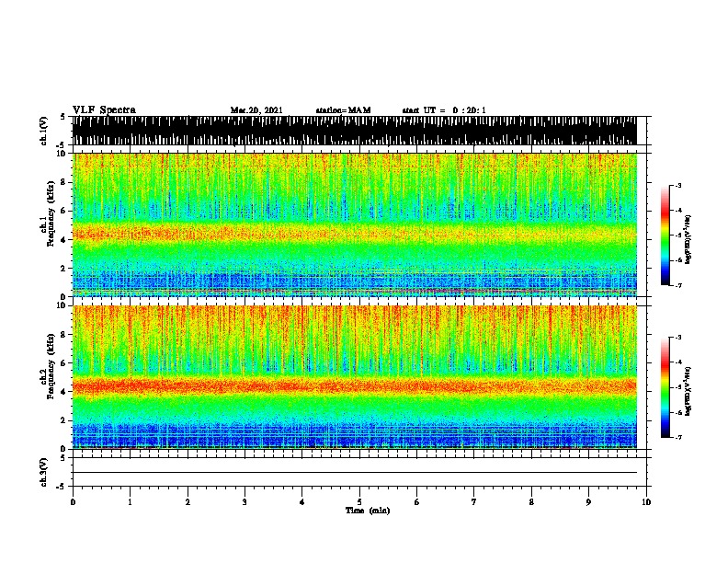Click the ch.3(V) axis label
Image resolution: width=728 pixels, height=563 pixels.
[x=43, y=472]
